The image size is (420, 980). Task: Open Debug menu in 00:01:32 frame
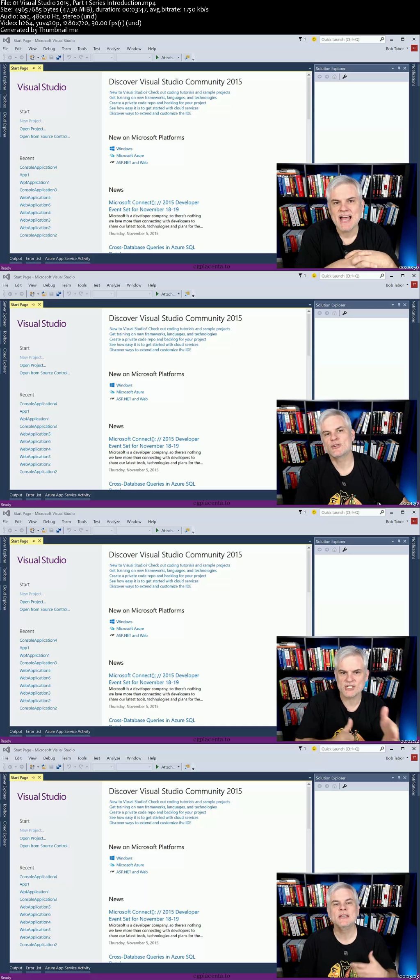click(49, 285)
